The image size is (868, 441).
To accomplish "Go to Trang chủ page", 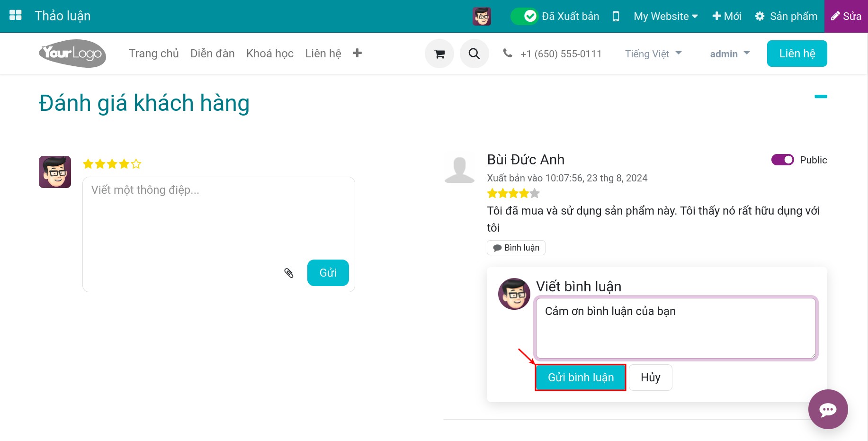I will point(154,54).
